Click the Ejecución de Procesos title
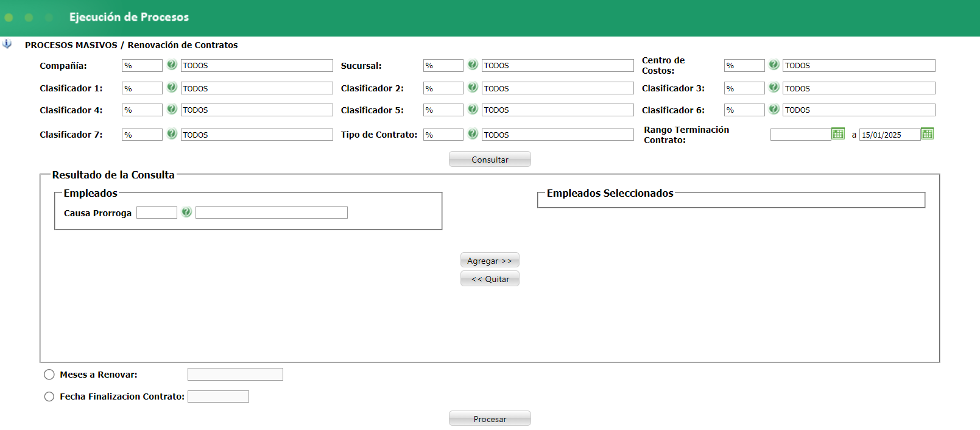Viewport: 980px width, 430px height. tap(129, 17)
